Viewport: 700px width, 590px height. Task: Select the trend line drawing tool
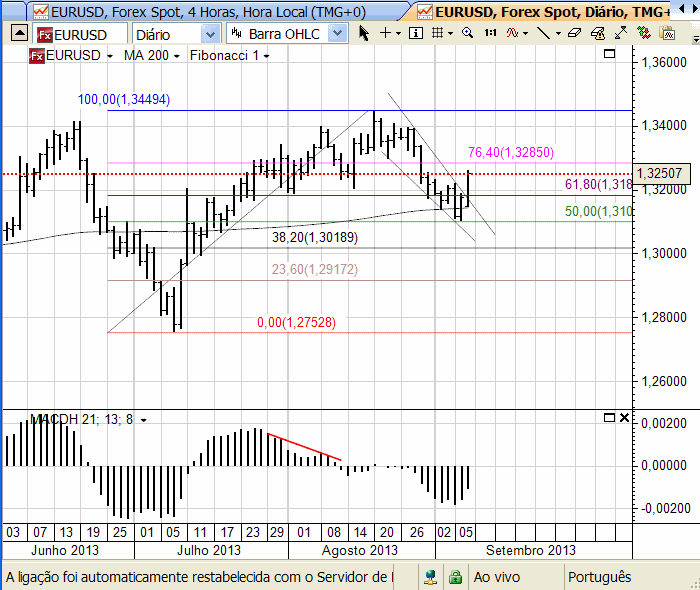pos(543,33)
